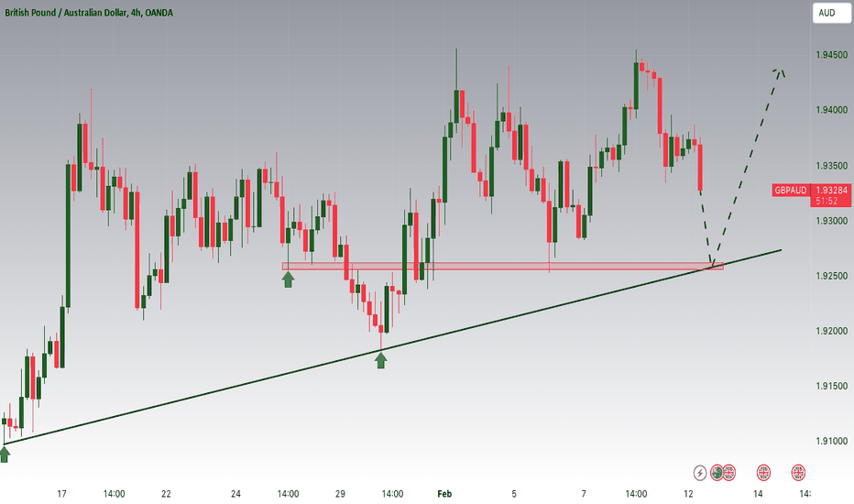Select the red horizontal support zone rectangle
Image resolution: width=854 pixels, height=504 pixels.
pos(503,267)
